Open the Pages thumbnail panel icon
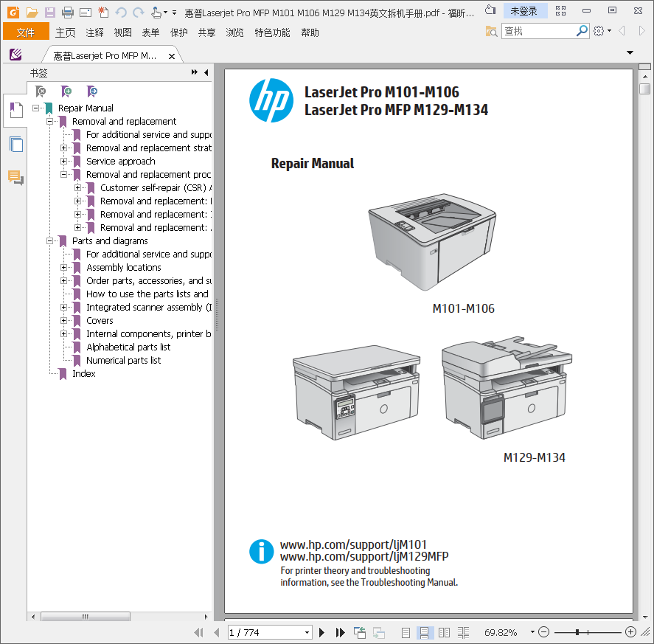 15,145
